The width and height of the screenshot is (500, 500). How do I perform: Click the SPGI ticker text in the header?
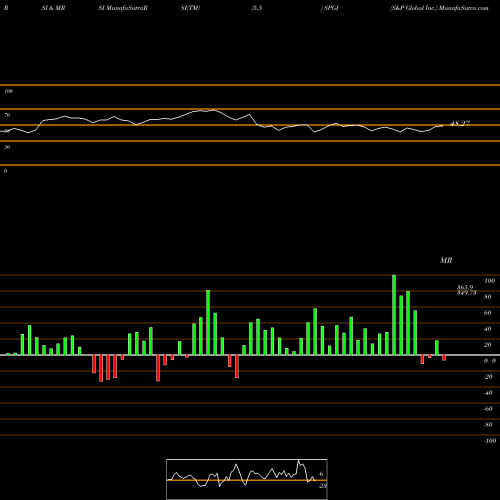331,8
